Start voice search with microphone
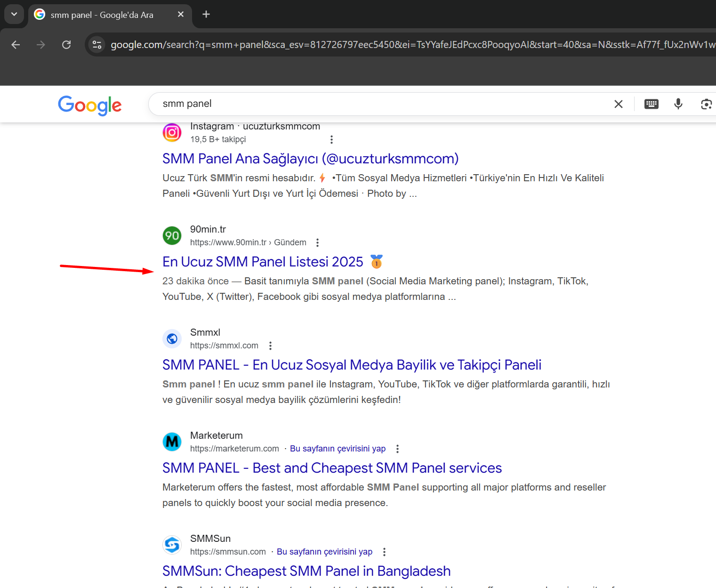Viewport: 716px width, 588px height. (x=678, y=104)
